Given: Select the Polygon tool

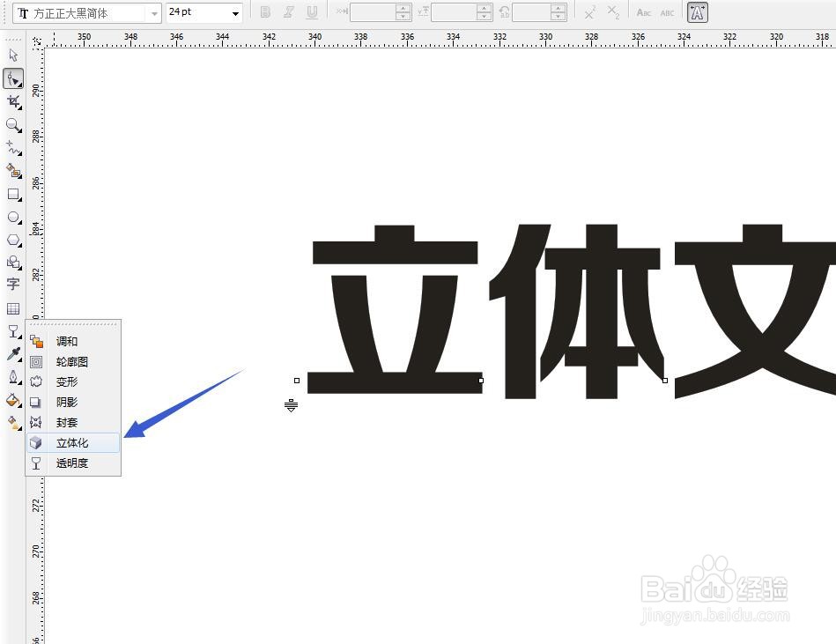Looking at the screenshot, I should coord(13,241).
